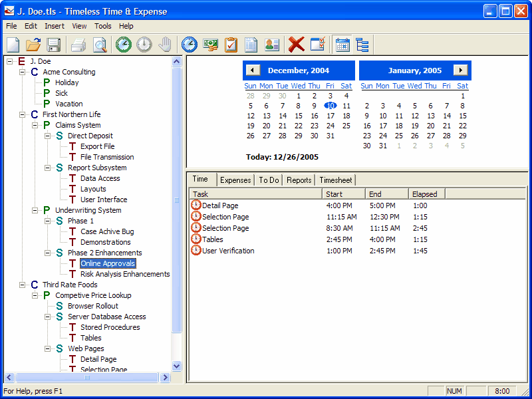Open the Tools menu
532x399 pixels.
point(103,26)
